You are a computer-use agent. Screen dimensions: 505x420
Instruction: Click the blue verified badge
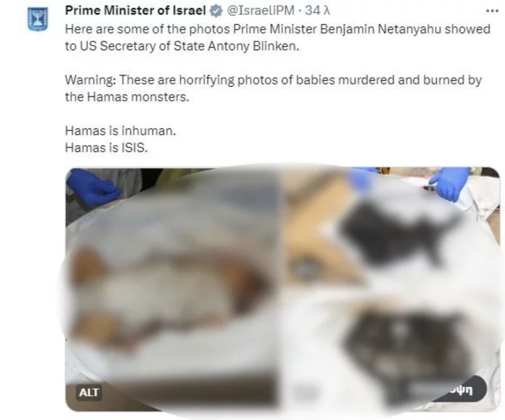[x=216, y=11]
